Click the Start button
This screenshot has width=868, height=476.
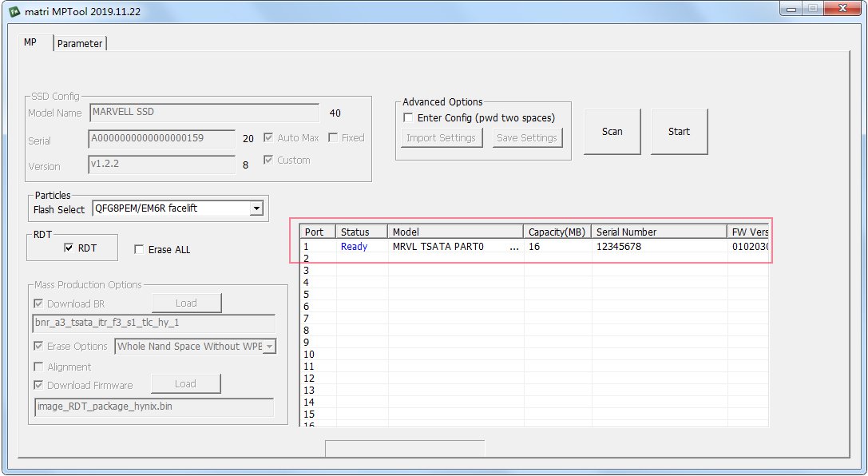click(x=679, y=131)
